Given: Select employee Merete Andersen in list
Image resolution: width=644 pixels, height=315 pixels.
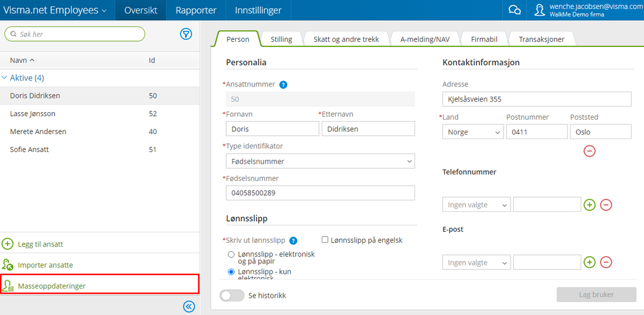Looking at the screenshot, I should [100, 131].
